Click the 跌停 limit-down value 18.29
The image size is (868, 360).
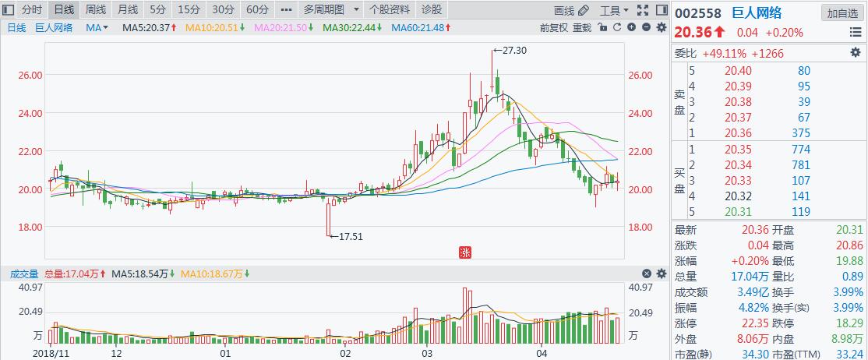tap(850, 323)
